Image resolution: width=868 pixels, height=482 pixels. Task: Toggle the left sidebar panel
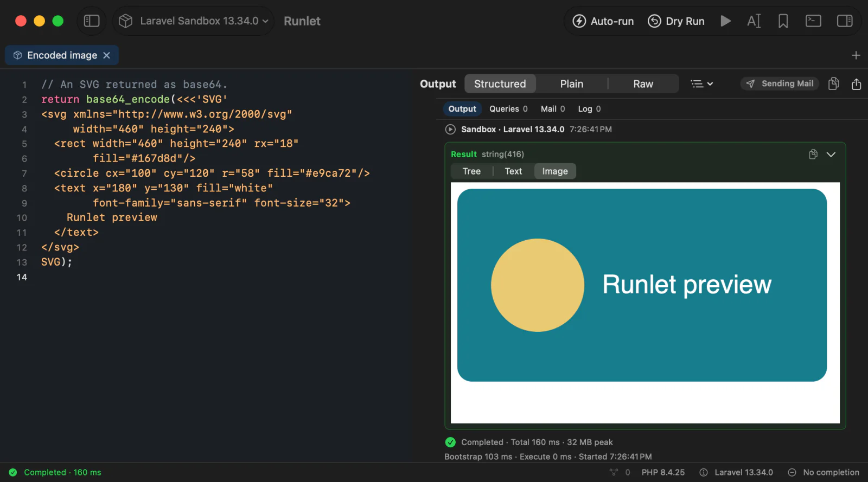(92, 21)
